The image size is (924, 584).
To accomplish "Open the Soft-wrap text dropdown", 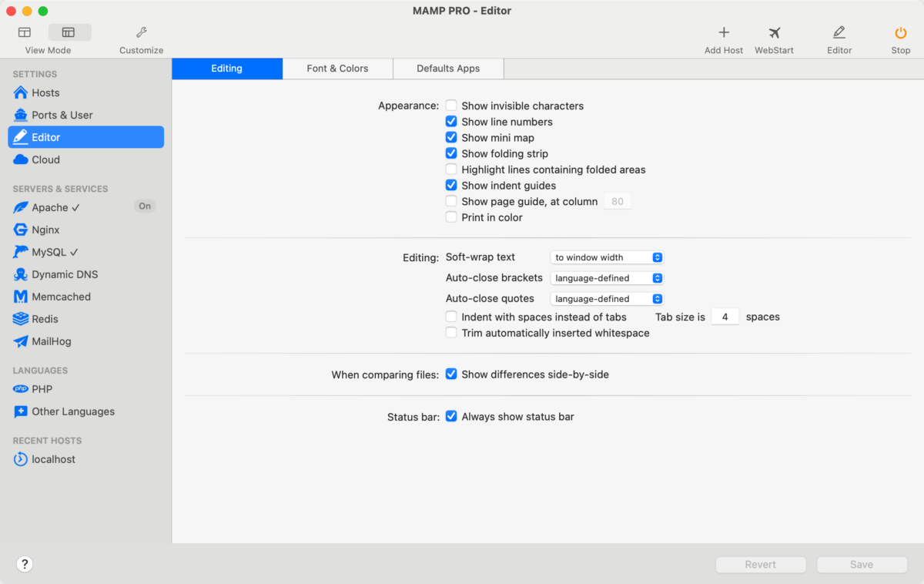I will click(607, 257).
